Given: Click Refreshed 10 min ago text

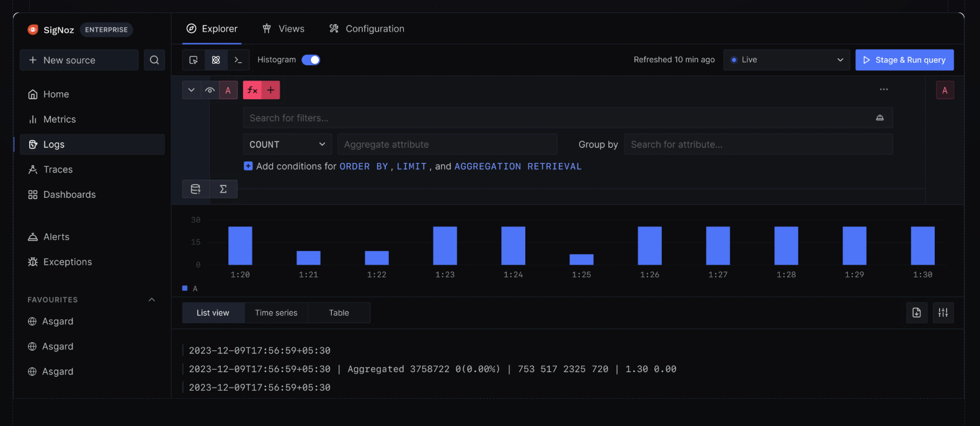Looking at the screenshot, I should 674,60.
